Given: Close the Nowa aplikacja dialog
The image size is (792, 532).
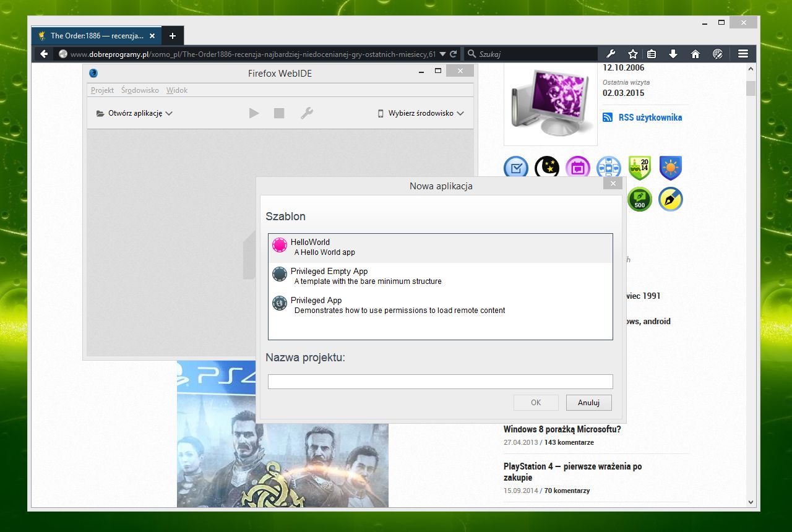Looking at the screenshot, I should point(613,184).
